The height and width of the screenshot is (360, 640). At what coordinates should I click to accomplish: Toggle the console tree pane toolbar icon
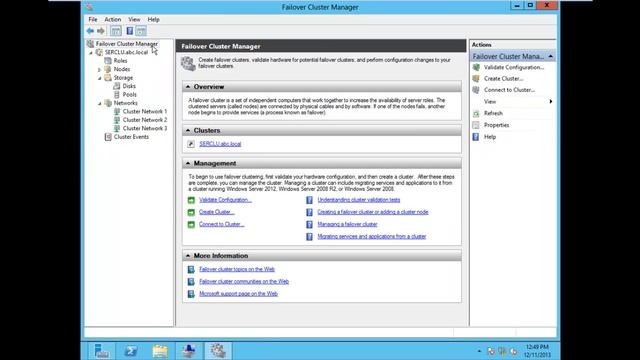(x=116, y=31)
